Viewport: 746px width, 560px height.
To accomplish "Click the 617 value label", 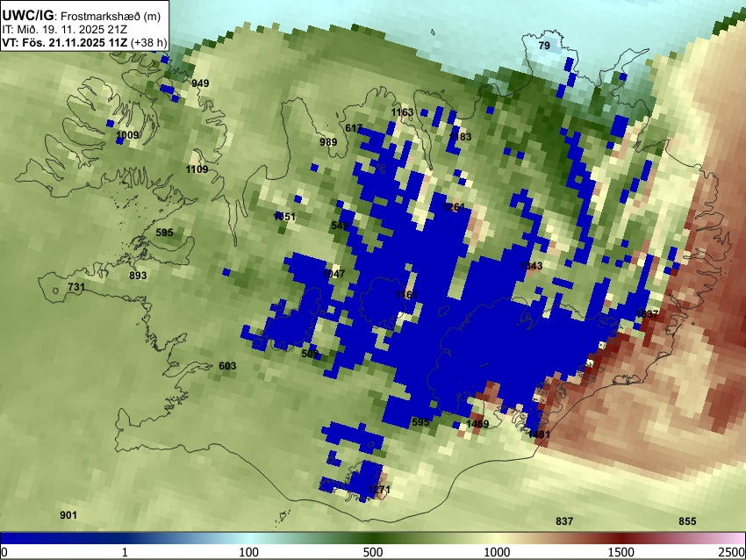I will click(354, 128).
